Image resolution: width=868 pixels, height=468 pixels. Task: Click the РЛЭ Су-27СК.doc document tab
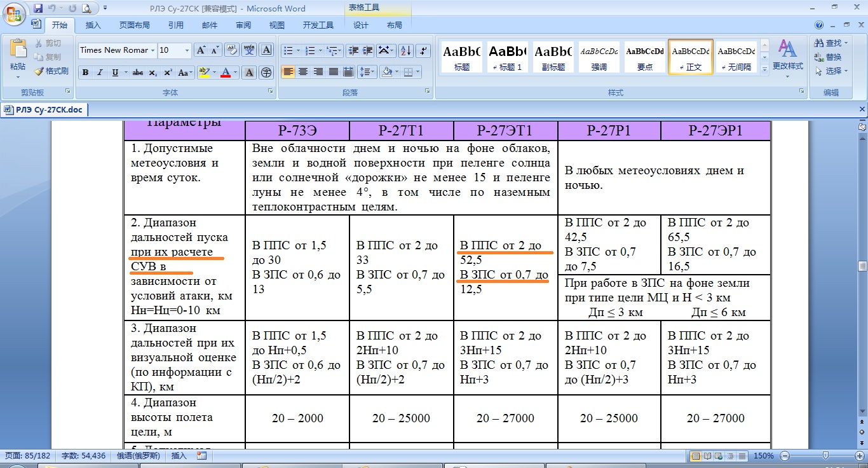pos(43,110)
